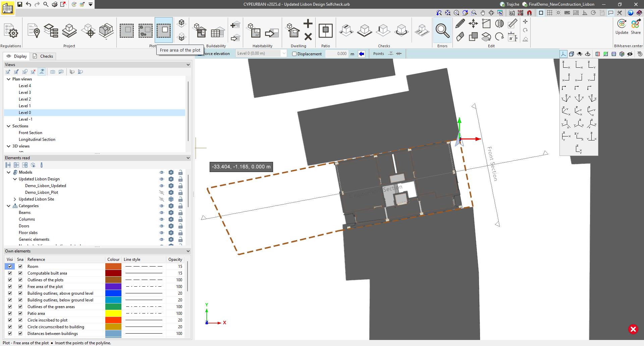The width and height of the screenshot is (644, 346).
Task: Switch to the Display tab
Action: pyautogui.click(x=17, y=56)
